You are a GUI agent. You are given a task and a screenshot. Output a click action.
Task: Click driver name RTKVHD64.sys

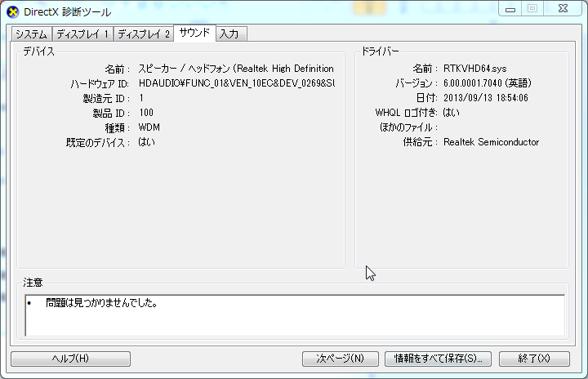click(474, 69)
